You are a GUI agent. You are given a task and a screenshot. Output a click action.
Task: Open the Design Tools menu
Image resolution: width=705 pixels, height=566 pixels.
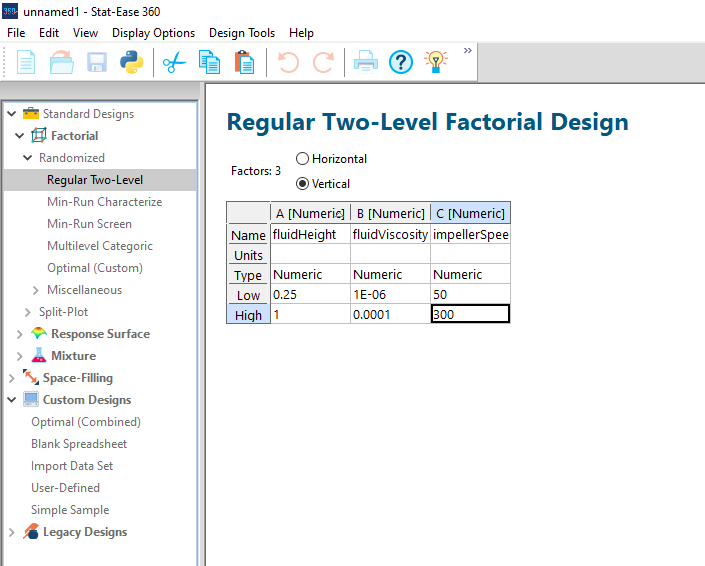point(242,33)
